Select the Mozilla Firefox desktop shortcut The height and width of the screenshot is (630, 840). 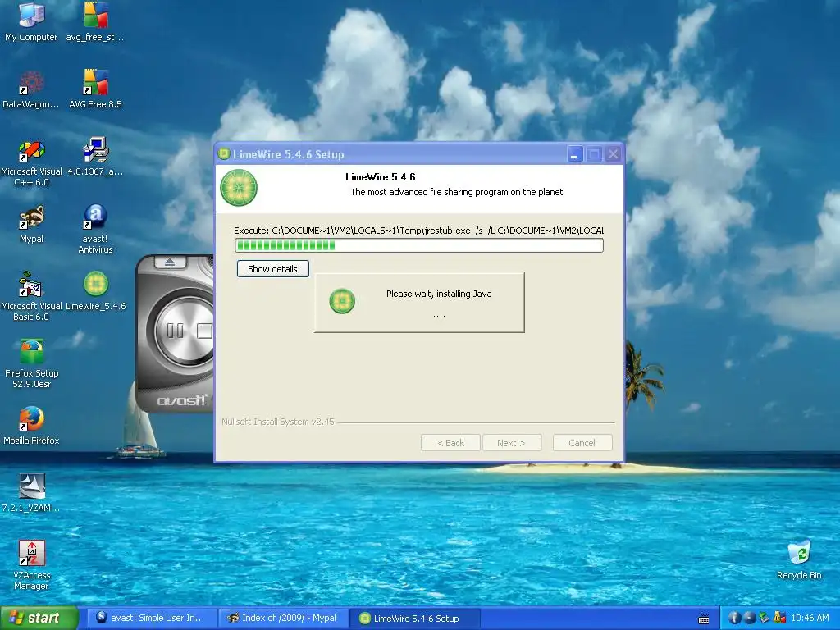coord(31,426)
